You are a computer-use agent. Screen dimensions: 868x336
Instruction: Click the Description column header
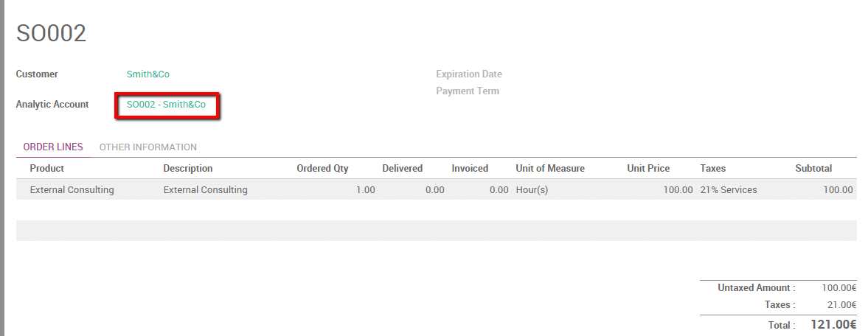click(188, 169)
